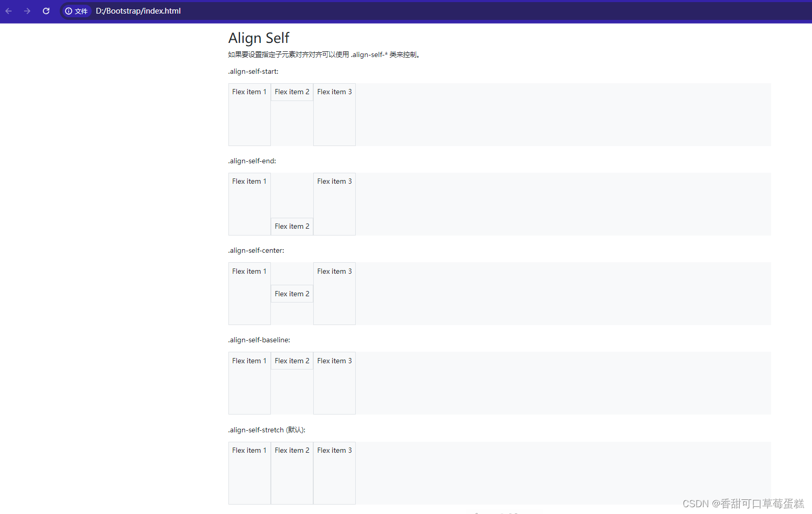Click Flex item 3 in the align-self-baseline row

(334, 361)
